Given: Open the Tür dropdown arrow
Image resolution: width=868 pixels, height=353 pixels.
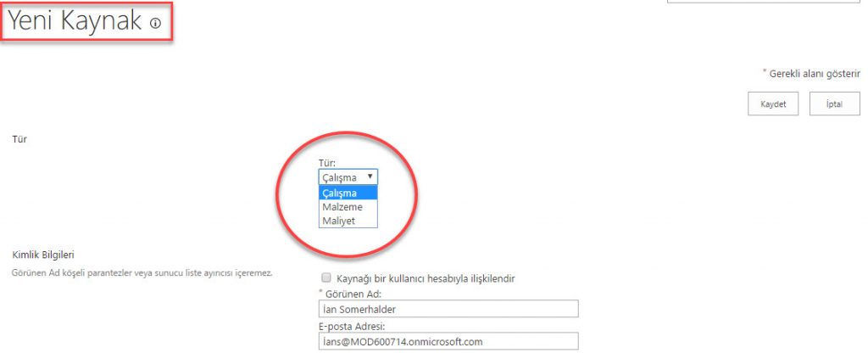Looking at the screenshot, I should pos(370,177).
